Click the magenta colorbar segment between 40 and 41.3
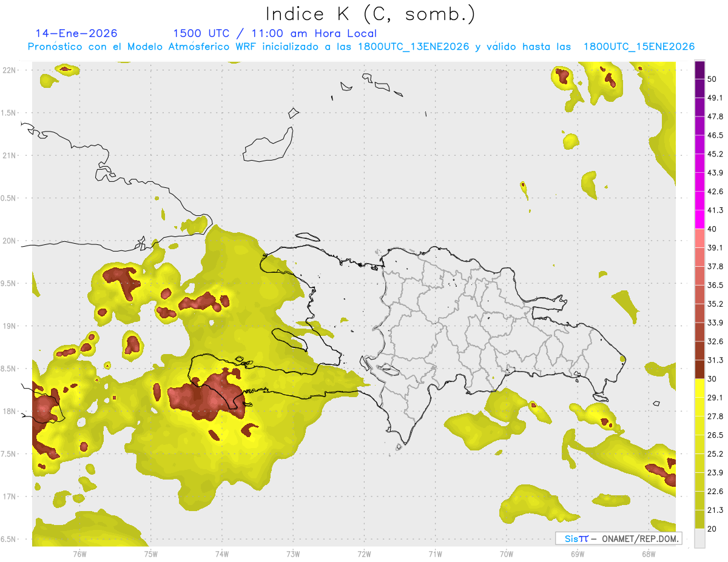Screen dimensions: 728x562 [x=699, y=219]
